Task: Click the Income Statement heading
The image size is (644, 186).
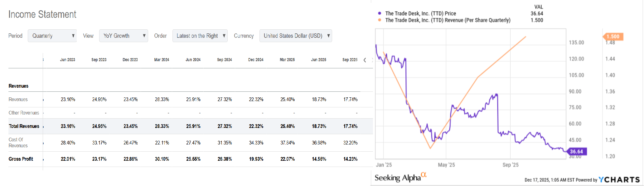Action: [x=42, y=14]
